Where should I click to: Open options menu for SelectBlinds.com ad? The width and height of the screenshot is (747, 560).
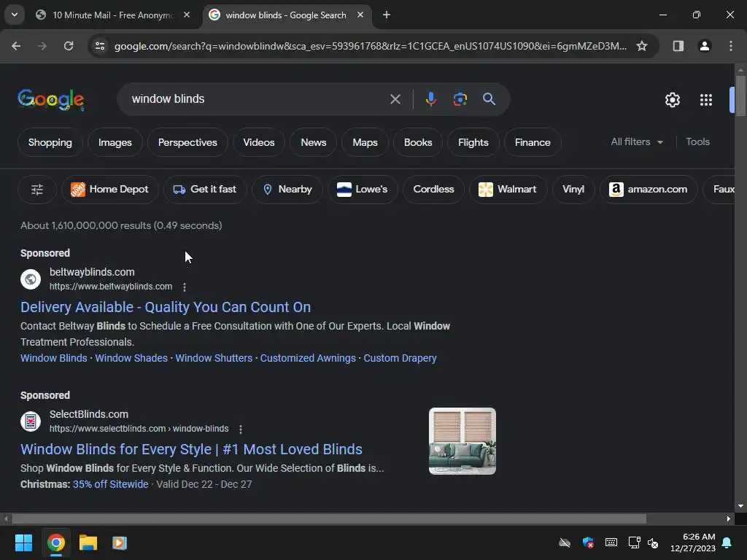coord(241,429)
